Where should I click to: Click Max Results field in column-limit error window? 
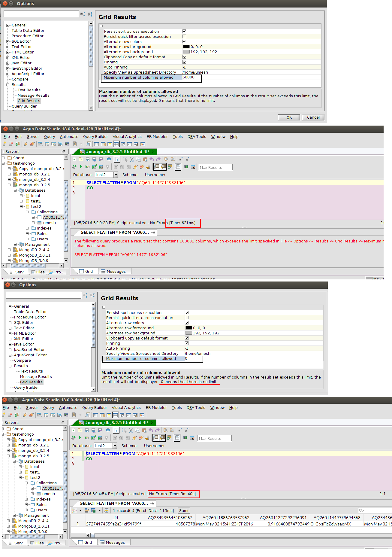pos(215,167)
